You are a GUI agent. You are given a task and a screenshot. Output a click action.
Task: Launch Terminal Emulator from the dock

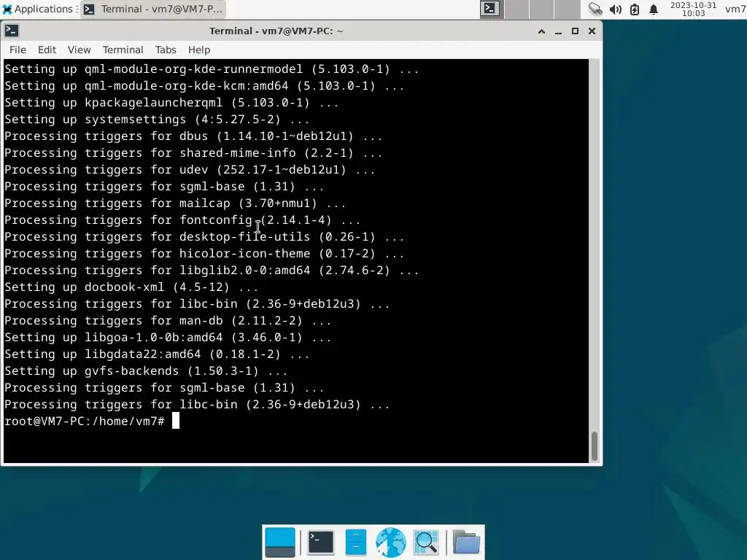coord(321,542)
